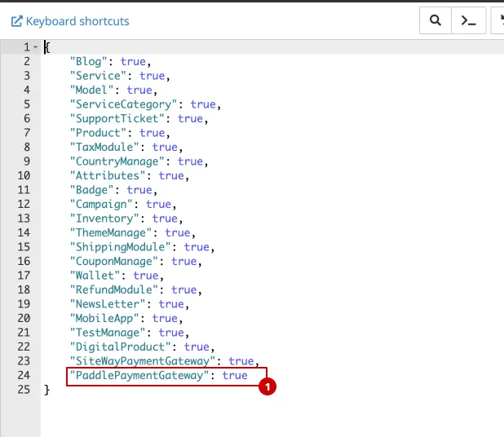Click the true value of Blog
Image resolution: width=504 pixels, height=437 pixels.
[133, 61]
